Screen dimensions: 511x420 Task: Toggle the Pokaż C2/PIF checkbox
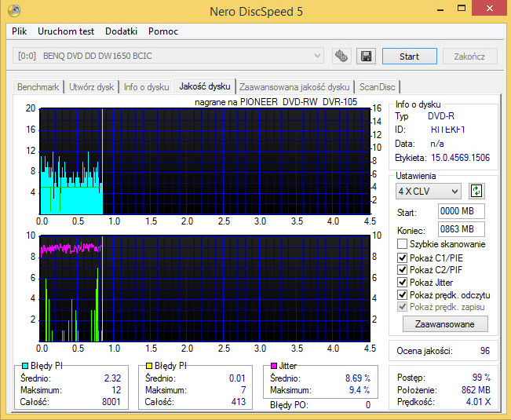click(x=402, y=270)
